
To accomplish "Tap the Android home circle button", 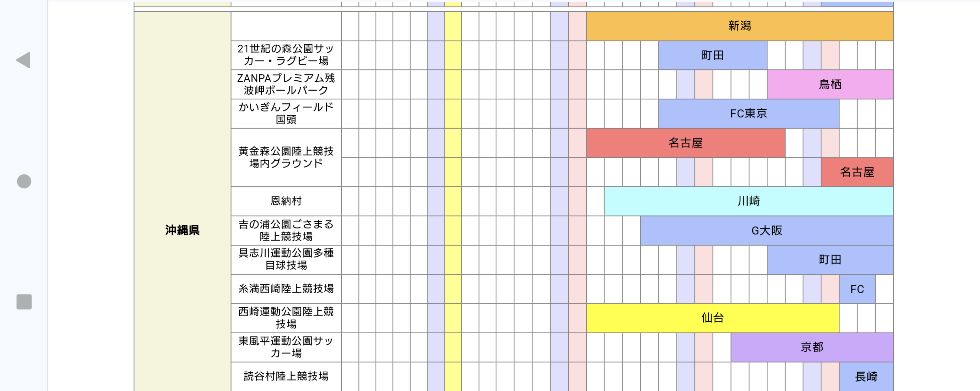I will point(24,181).
